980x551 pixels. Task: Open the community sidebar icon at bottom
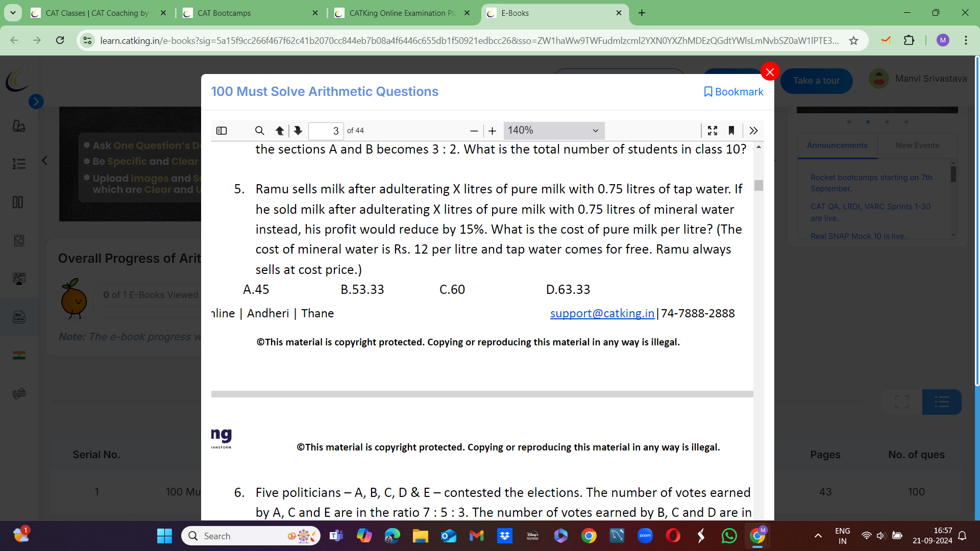(19, 393)
